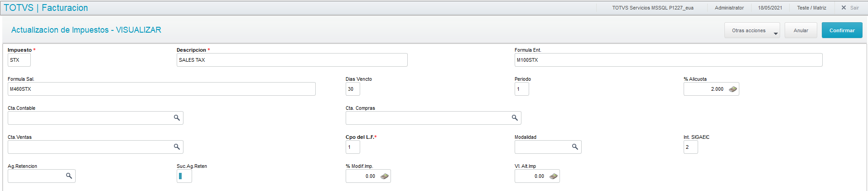This screenshot has height=191, width=868.
Task: Click Administrator user in top bar
Action: pos(729,8)
